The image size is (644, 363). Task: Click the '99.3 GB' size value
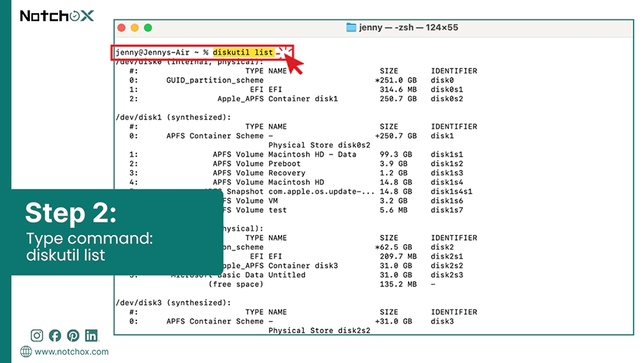tap(395, 155)
